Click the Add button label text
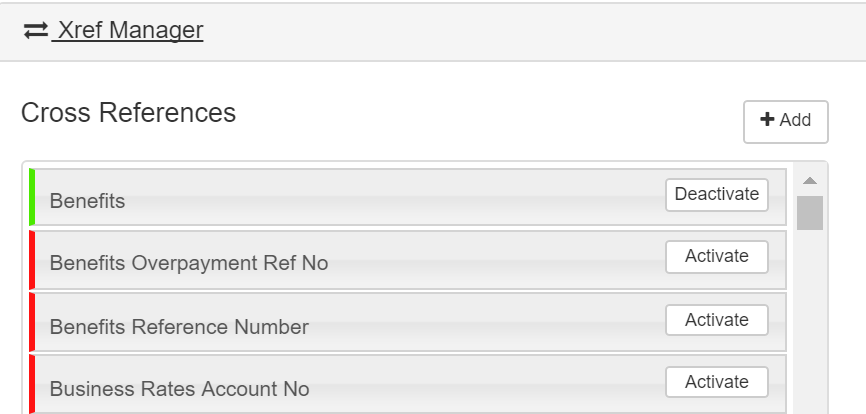866x414 pixels. pos(795,120)
